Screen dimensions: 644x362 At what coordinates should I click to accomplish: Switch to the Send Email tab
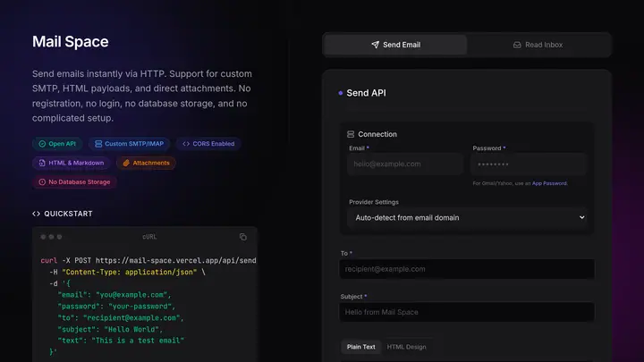[x=395, y=45]
